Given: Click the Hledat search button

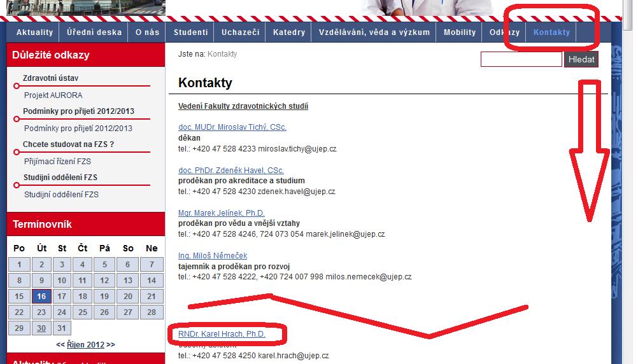Looking at the screenshot, I should click(x=581, y=59).
